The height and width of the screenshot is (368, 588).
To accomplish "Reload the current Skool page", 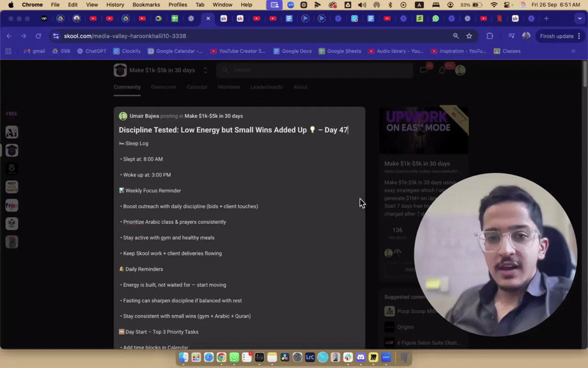I will coord(38,36).
